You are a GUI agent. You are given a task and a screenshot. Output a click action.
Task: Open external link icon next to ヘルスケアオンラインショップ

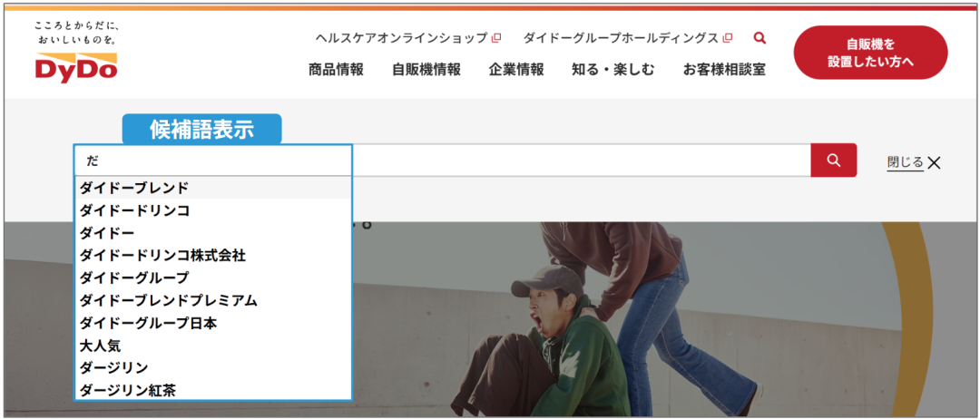tap(496, 38)
